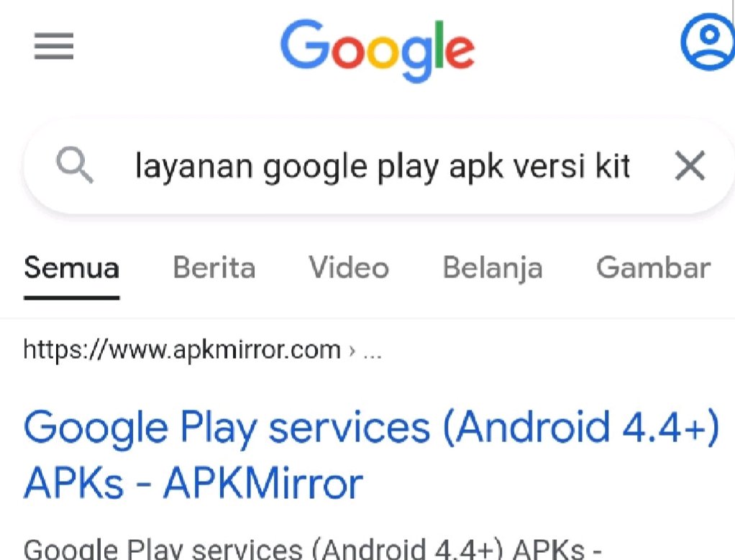Switch to the Video tab
735x560 pixels.
click(x=349, y=268)
